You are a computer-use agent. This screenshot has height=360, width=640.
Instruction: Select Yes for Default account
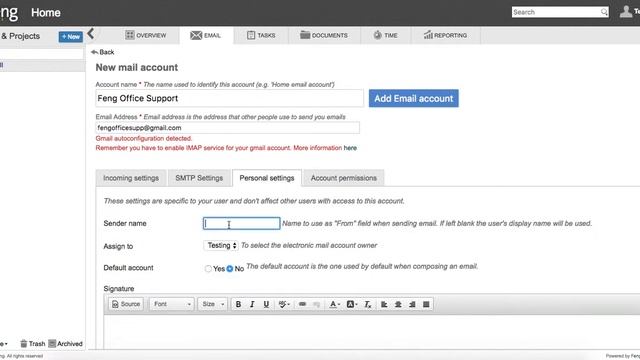tap(208, 269)
